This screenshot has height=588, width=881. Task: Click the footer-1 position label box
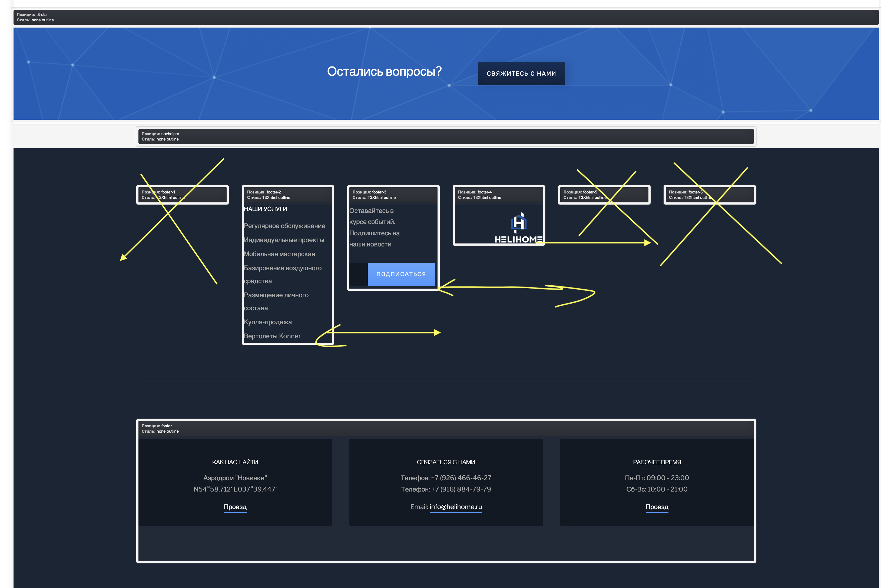[182, 195]
